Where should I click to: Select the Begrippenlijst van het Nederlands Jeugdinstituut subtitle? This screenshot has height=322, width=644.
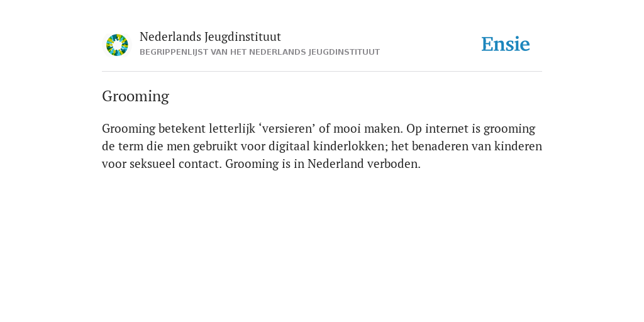tap(260, 52)
